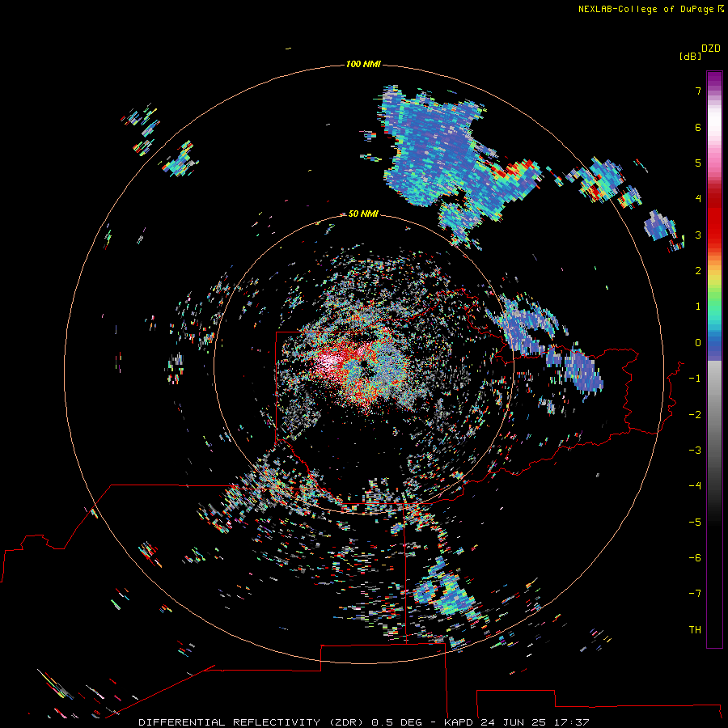The width and height of the screenshot is (728, 728).
Task: Click the -2 dB legend tick value
Action: (695, 415)
